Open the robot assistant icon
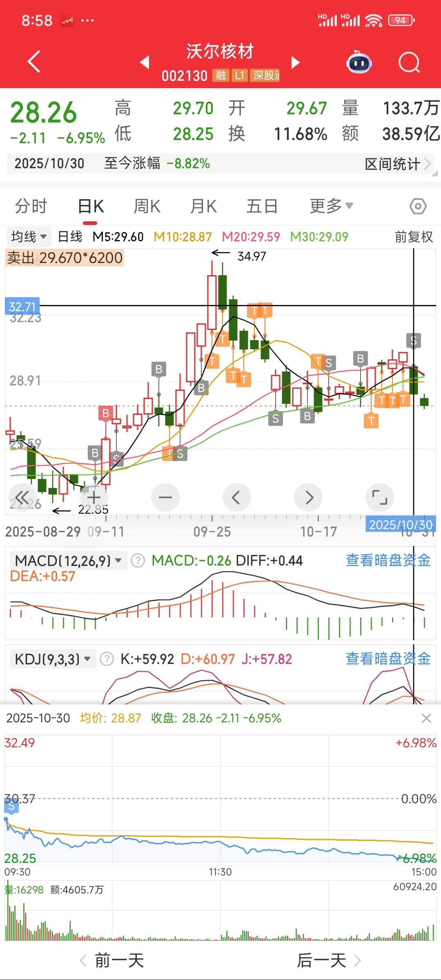The height and width of the screenshot is (980, 441). click(359, 62)
